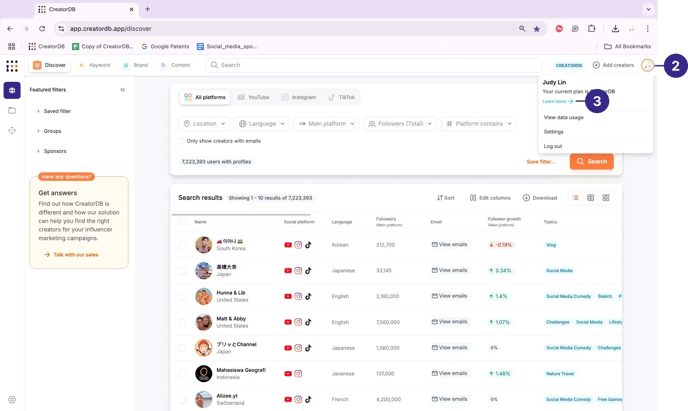The width and height of the screenshot is (688, 411).
Task: Open Settings from profile menu
Action: 553,132
